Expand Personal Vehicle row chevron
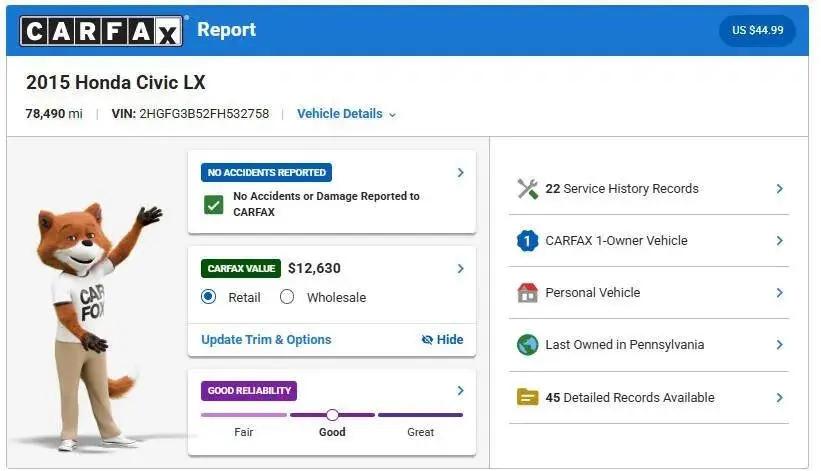Viewport: 821px width, 471px height. coord(780,293)
